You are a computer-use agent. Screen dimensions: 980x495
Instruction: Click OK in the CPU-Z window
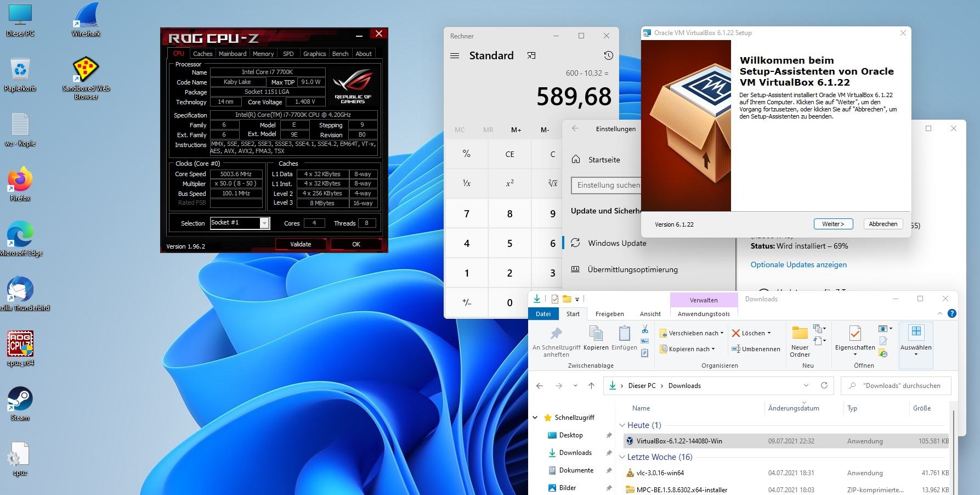tap(356, 244)
